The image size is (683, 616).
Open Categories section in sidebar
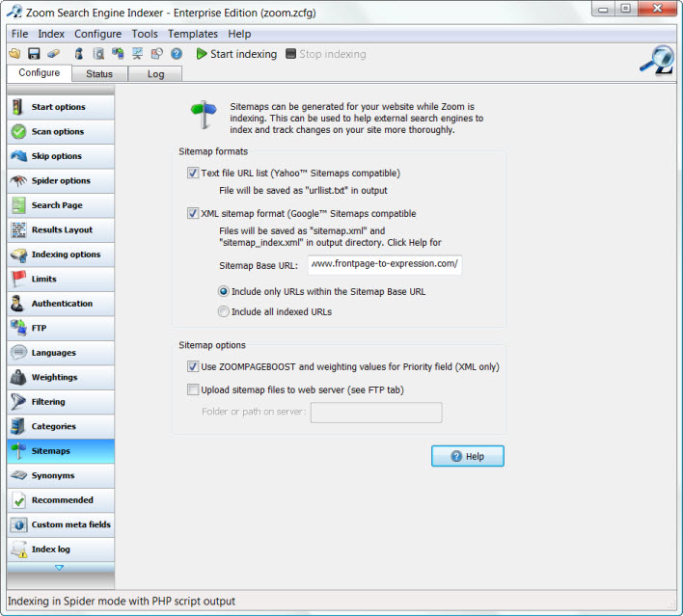click(x=61, y=427)
